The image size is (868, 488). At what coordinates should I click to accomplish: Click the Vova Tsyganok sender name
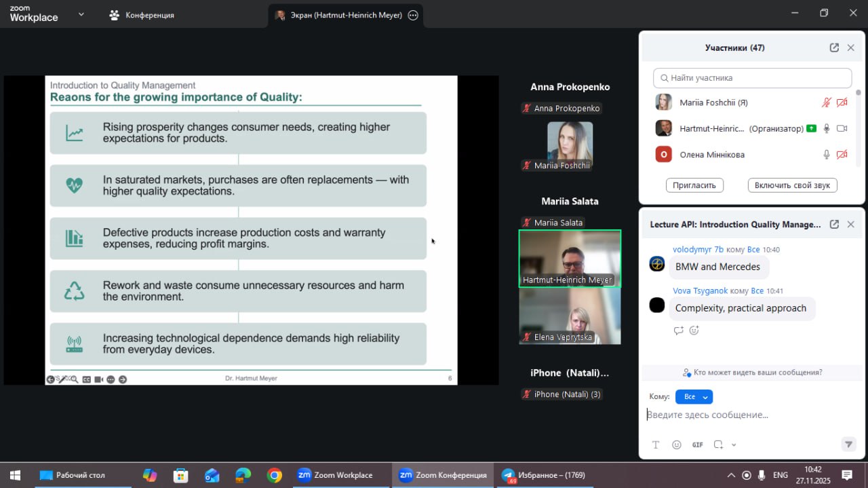(700, 290)
